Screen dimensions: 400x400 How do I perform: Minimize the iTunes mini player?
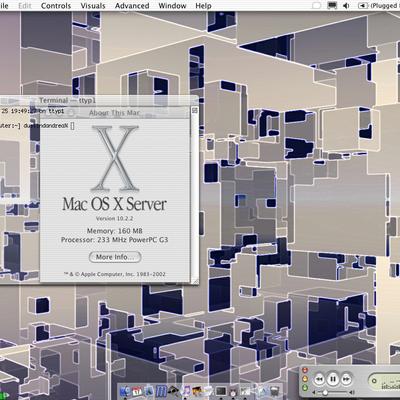point(305,379)
